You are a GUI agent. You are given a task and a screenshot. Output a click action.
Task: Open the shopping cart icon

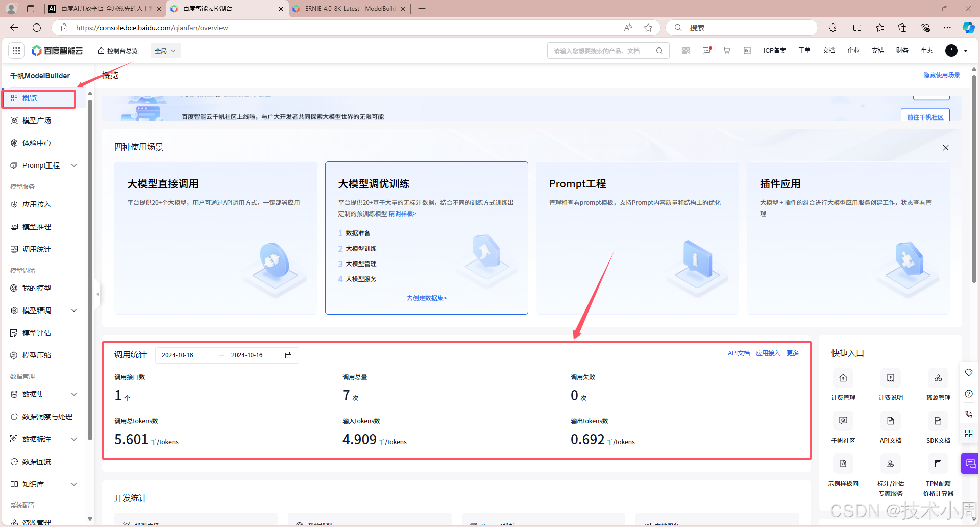click(727, 51)
